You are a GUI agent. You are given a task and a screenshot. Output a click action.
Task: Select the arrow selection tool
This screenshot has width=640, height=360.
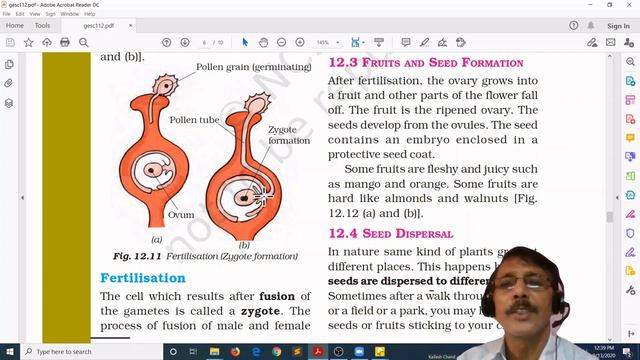(245, 42)
